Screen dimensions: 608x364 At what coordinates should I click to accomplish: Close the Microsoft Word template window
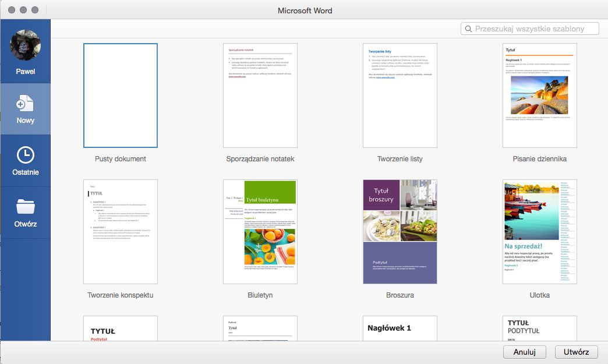pos(12,10)
